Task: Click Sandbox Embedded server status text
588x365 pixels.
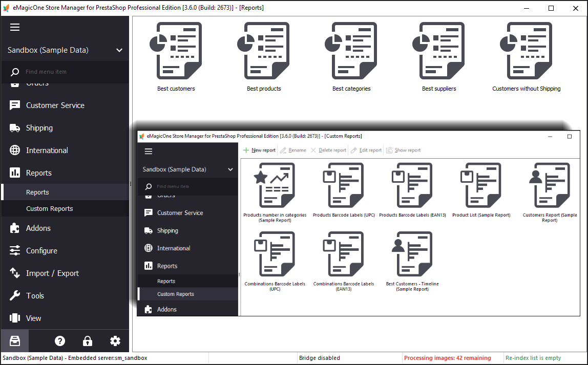Action: click(75, 358)
